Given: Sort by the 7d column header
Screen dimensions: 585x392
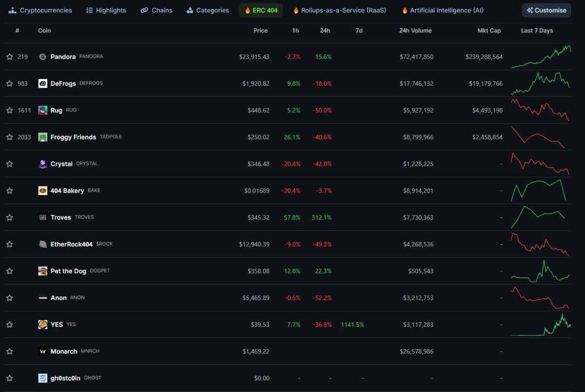Looking at the screenshot, I should pos(359,31).
